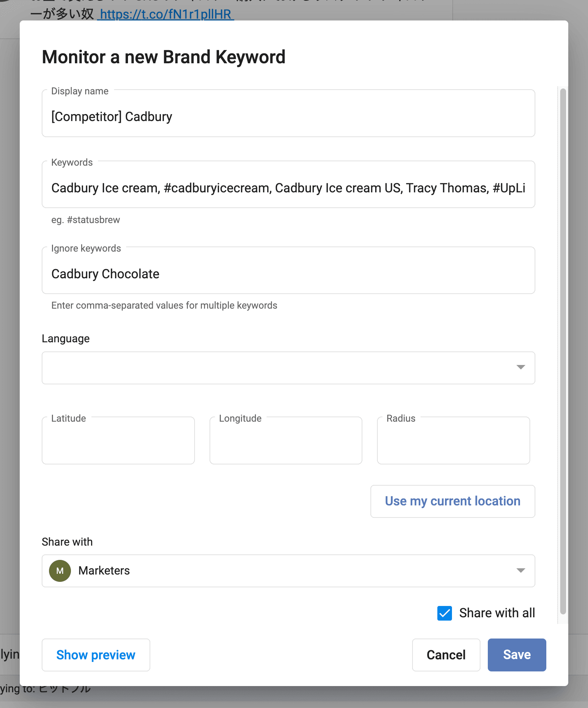The height and width of the screenshot is (708, 588).
Task: Open the t.co link behind dialog
Action: (166, 14)
